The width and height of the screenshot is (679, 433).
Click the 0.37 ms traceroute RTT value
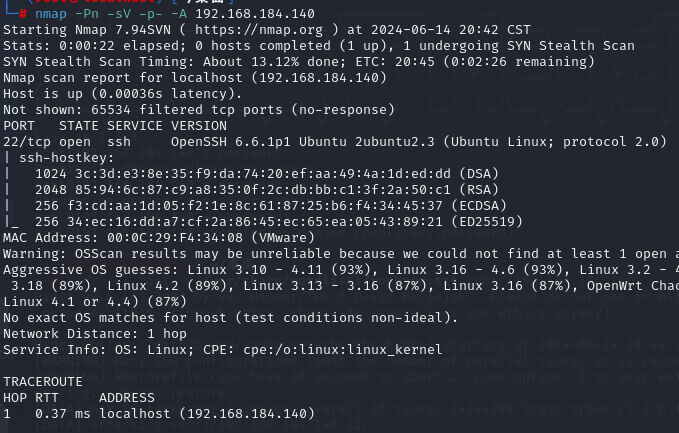coord(63,414)
